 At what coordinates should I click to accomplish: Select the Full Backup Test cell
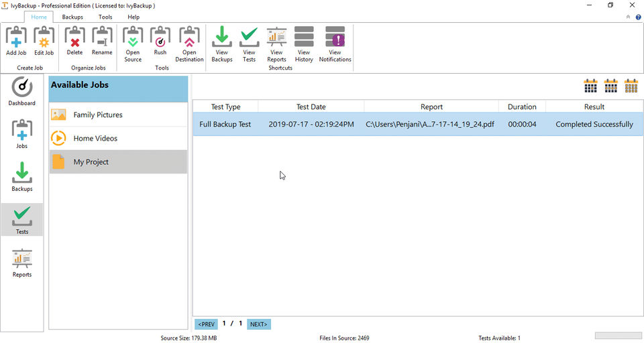pyautogui.click(x=225, y=125)
